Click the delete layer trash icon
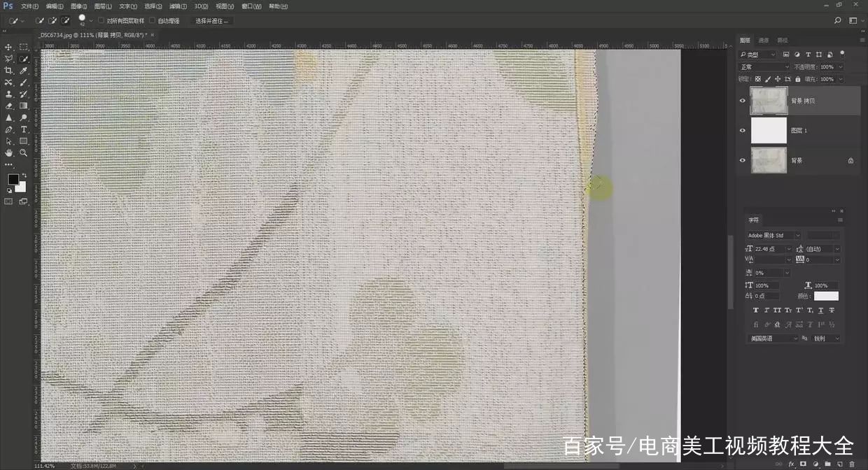Viewport: 868px width, 470px height. (852, 464)
